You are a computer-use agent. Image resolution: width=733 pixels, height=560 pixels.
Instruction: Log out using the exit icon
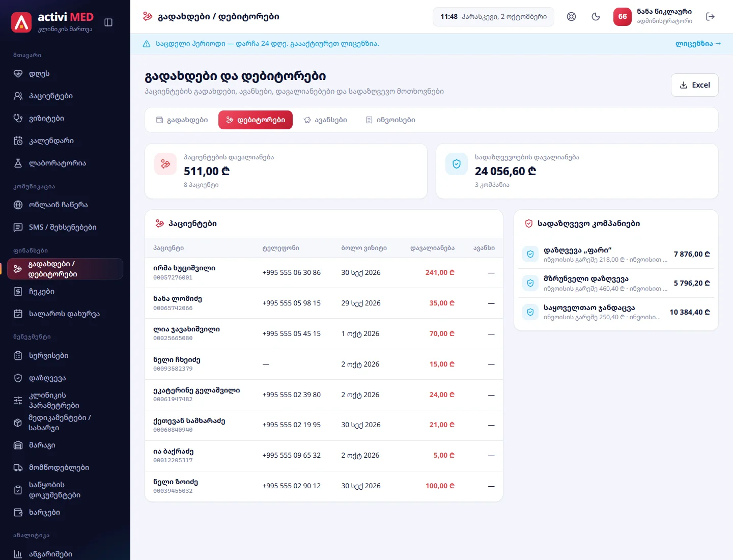coord(710,17)
